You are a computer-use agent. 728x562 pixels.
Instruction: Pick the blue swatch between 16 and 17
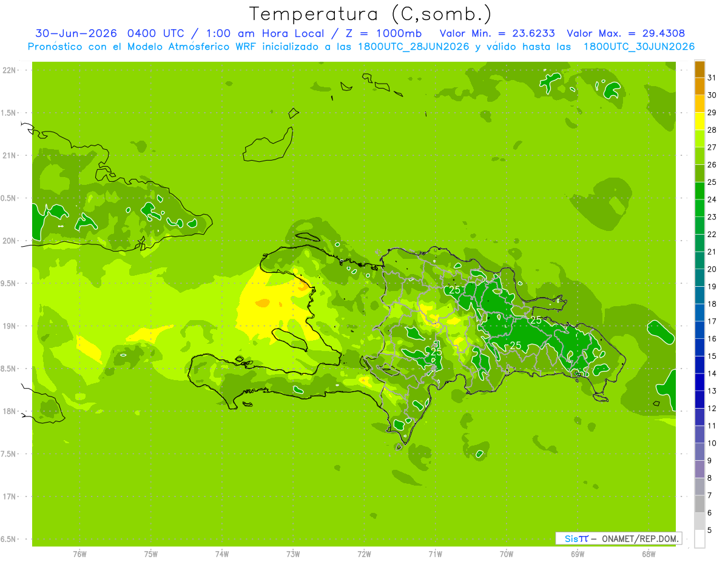pos(699,330)
